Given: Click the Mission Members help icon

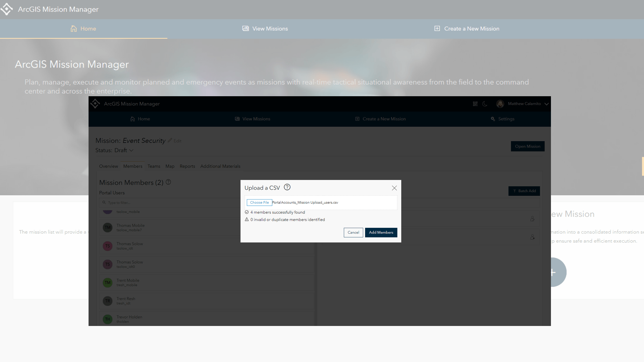Looking at the screenshot, I should tap(168, 182).
